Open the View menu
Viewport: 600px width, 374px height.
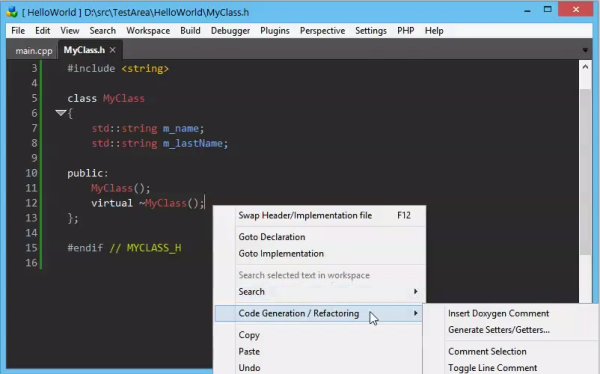click(x=70, y=30)
